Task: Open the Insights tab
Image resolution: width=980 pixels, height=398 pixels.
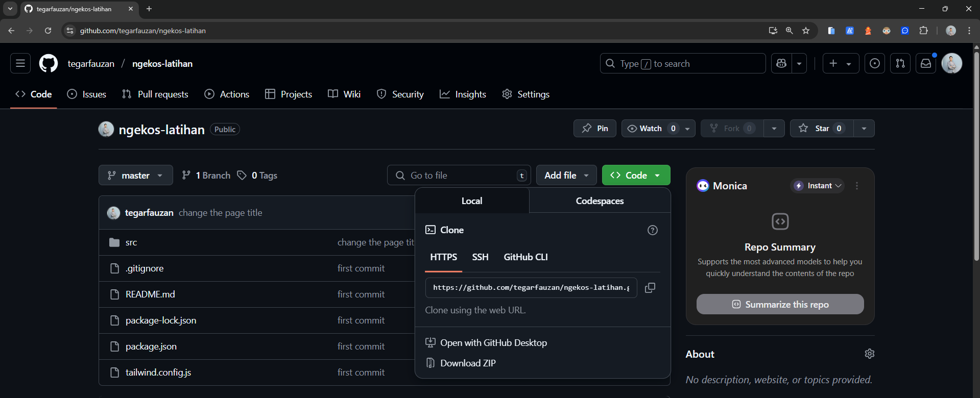Action: 463,94
